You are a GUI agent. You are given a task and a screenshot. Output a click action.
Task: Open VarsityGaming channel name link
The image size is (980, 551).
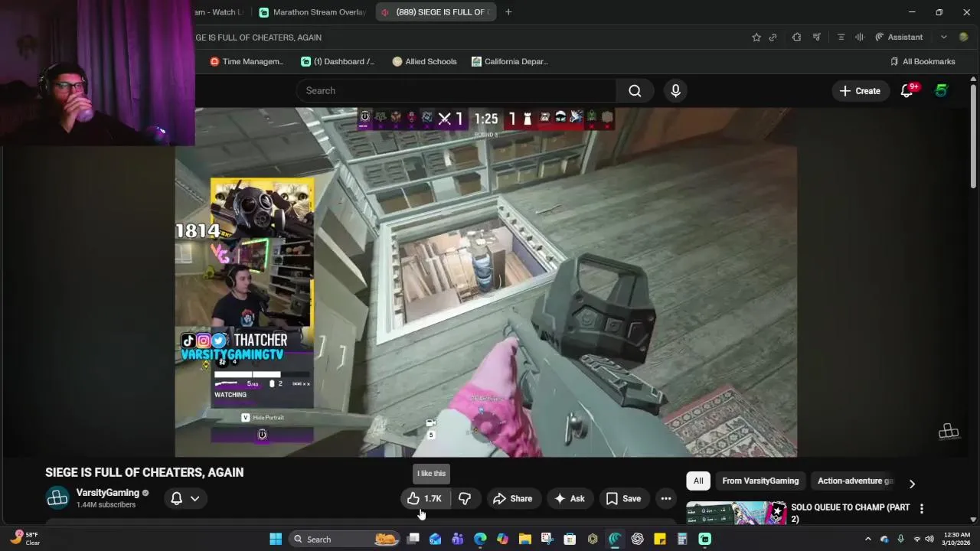pyautogui.click(x=108, y=493)
